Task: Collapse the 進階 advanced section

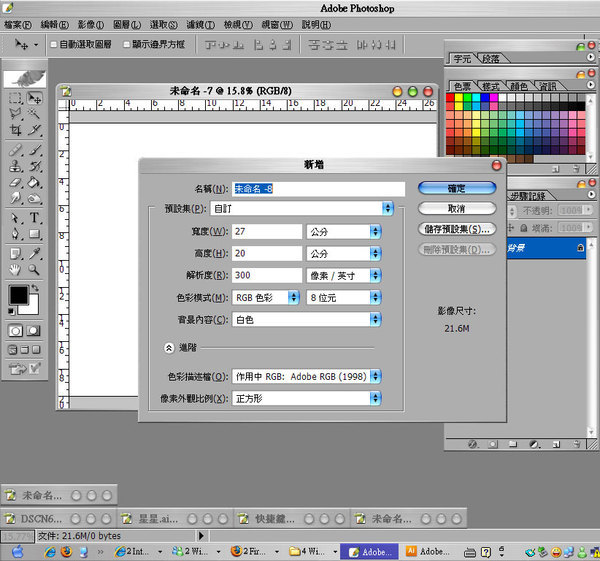Action: tap(169, 348)
